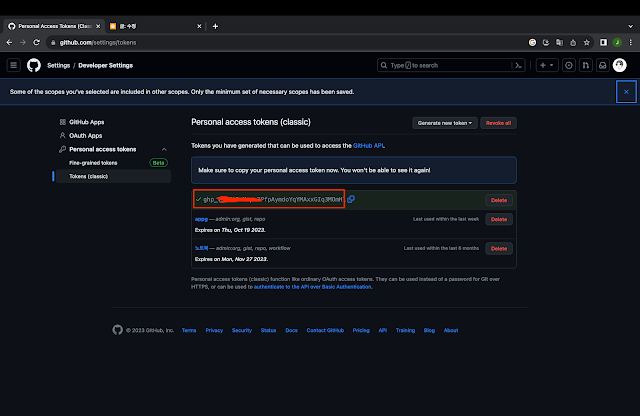This screenshot has width=640, height=416.
Task: Click the Google icon in address bar
Action: coord(532,42)
